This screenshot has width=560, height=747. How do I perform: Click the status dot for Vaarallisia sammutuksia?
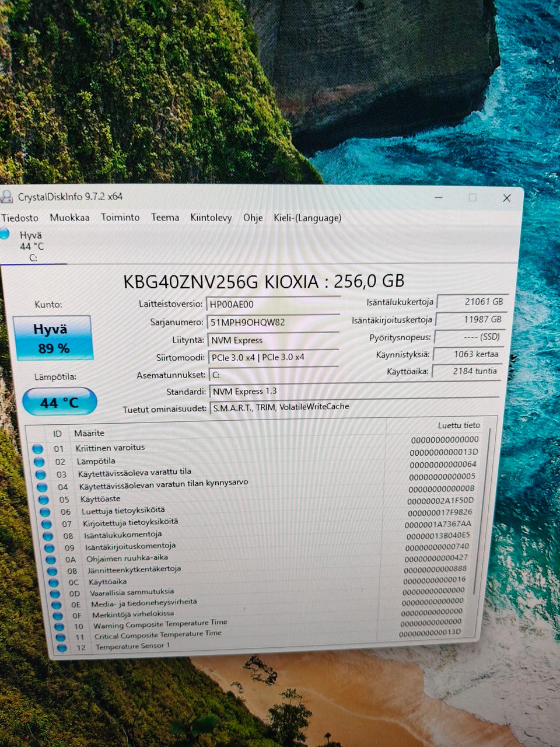(x=55, y=594)
